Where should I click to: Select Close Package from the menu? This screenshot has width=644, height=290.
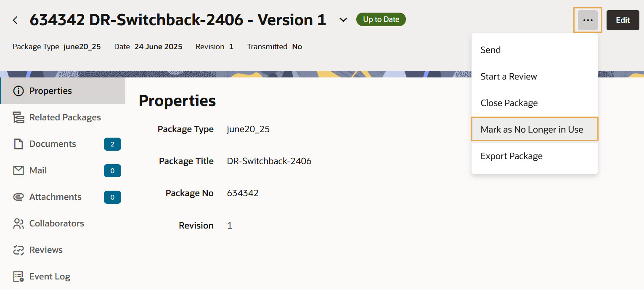point(509,103)
